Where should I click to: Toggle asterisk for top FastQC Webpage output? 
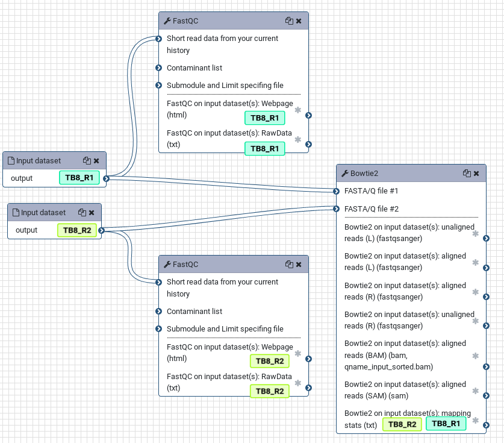click(298, 110)
